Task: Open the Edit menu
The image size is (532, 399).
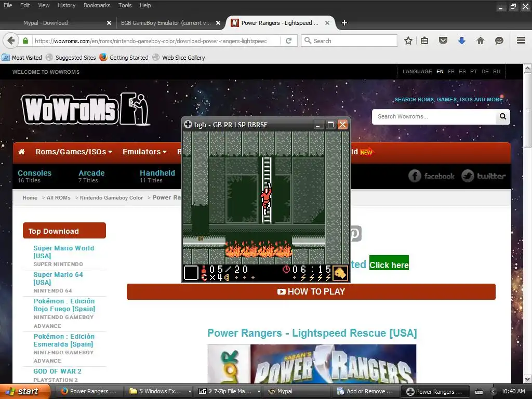Action: 25,5
